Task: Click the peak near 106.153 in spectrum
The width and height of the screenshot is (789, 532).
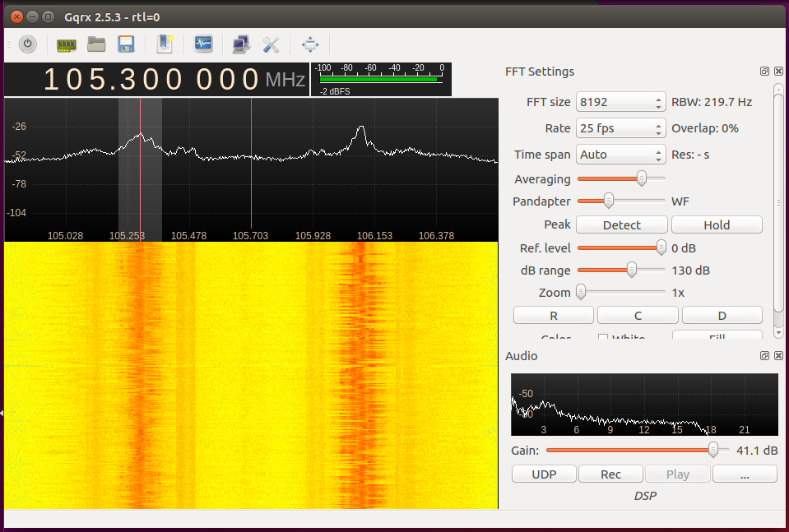Action: pyautogui.click(x=361, y=130)
